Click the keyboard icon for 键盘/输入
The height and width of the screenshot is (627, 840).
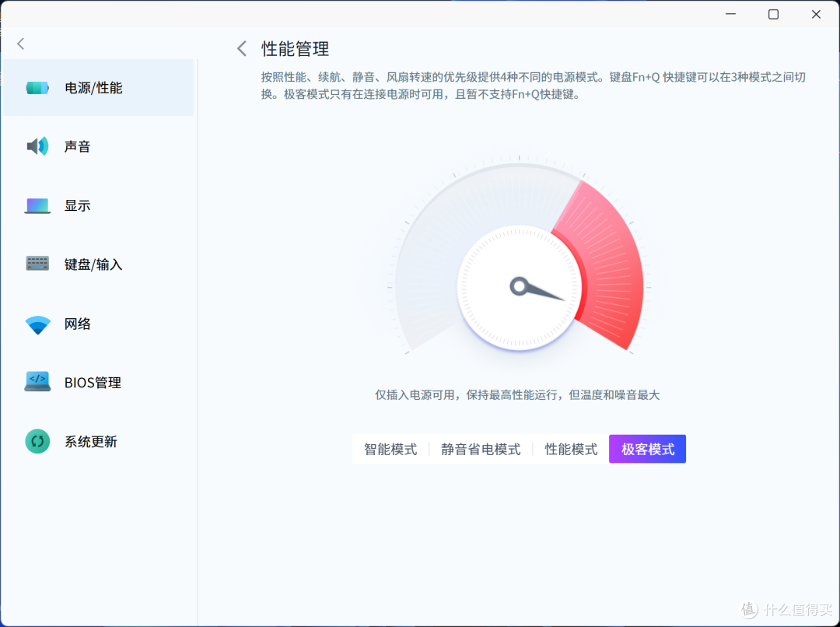coord(37,264)
